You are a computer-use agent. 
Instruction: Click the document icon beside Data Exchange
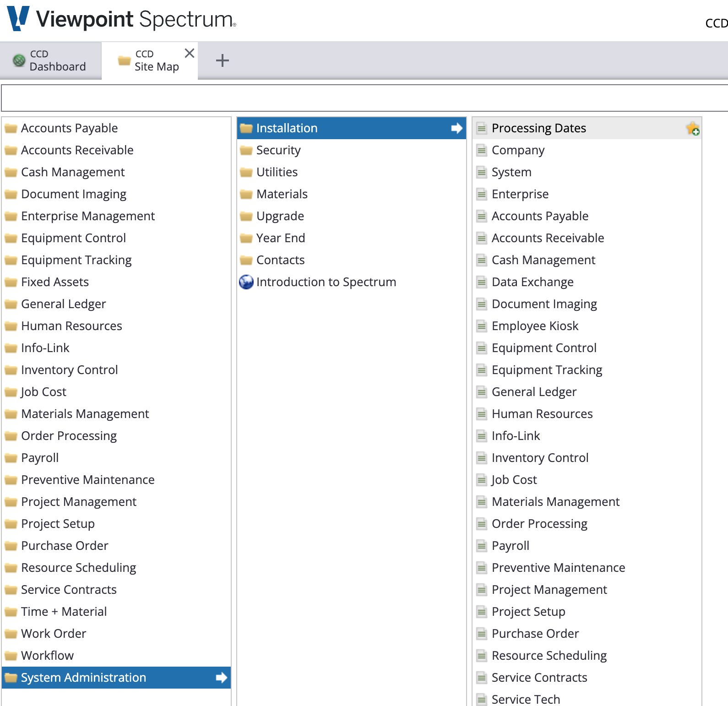pyautogui.click(x=482, y=282)
